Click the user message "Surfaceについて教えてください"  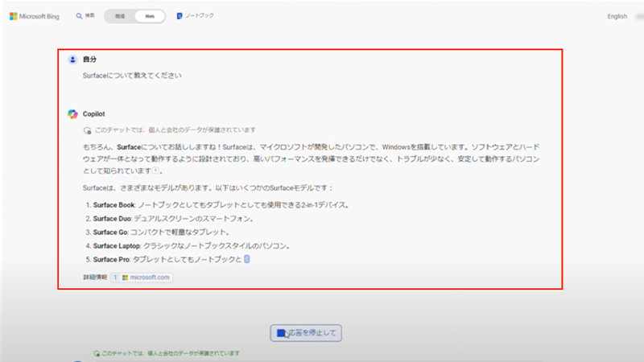(x=133, y=76)
